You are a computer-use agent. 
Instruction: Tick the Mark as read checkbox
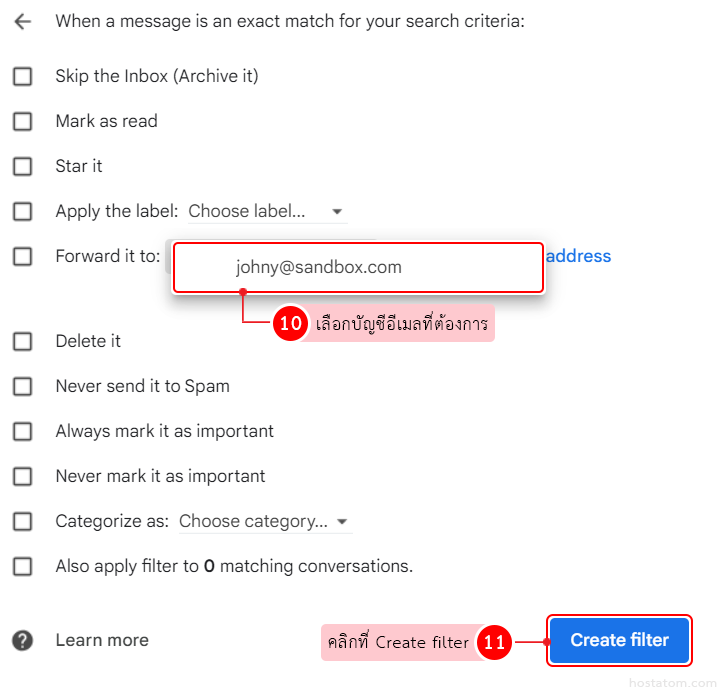(x=22, y=121)
